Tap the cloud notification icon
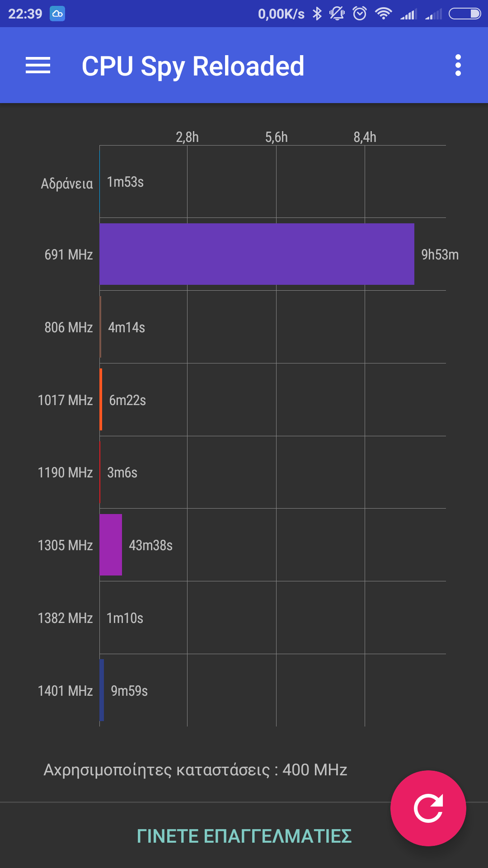Image resolution: width=488 pixels, height=868 pixels. pyautogui.click(x=57, y=14)
